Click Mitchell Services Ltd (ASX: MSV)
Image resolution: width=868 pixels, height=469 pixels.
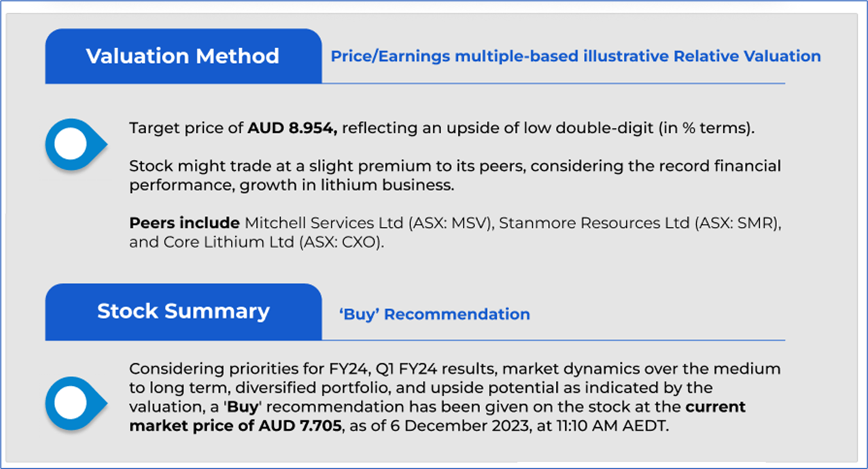[367, 223]
